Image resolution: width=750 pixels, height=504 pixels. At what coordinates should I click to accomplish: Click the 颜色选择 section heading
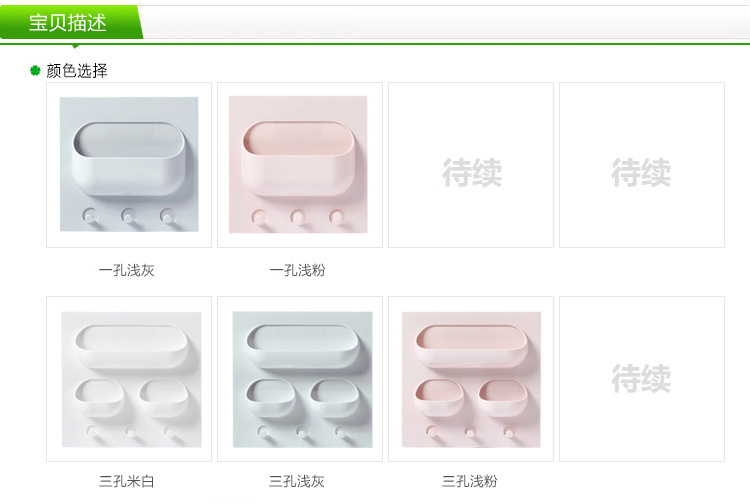pyautogui.click(x=77, y=71)
